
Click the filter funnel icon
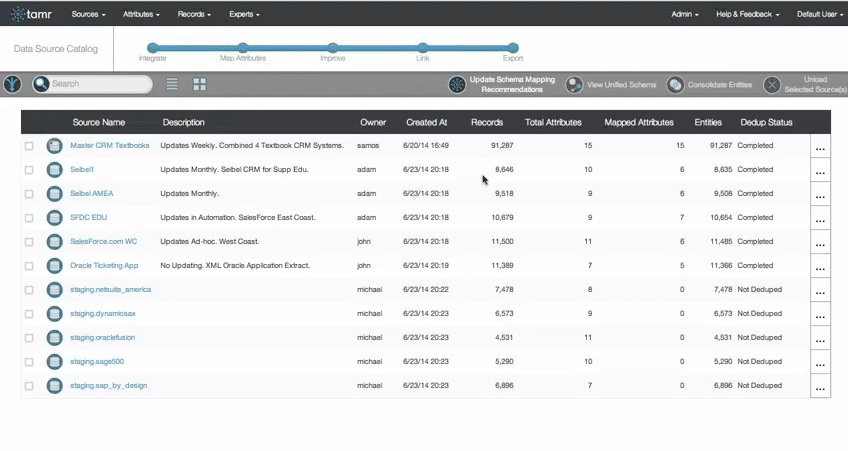(12, 85)
